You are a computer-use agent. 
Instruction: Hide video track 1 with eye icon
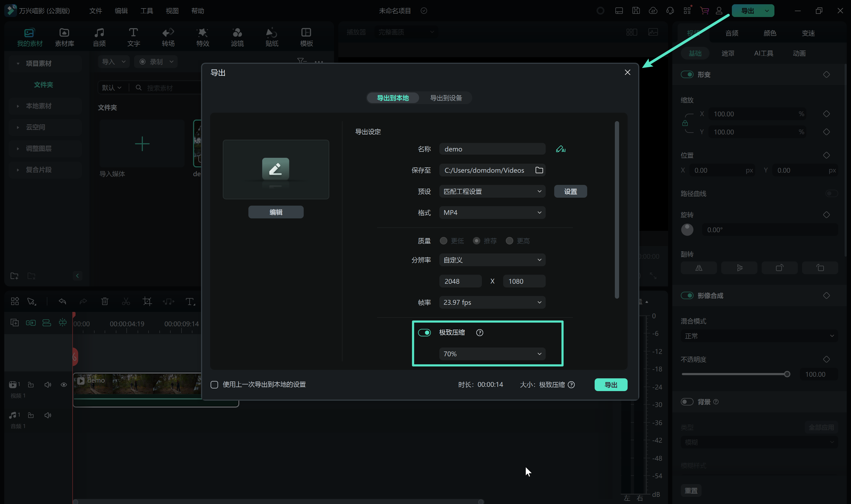(x=64, y=384)
